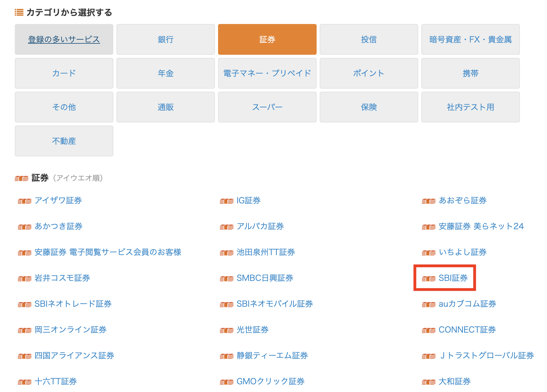547x392 pixels.
Task: Click the icon beside CONNECT証券
Action: 429,330
